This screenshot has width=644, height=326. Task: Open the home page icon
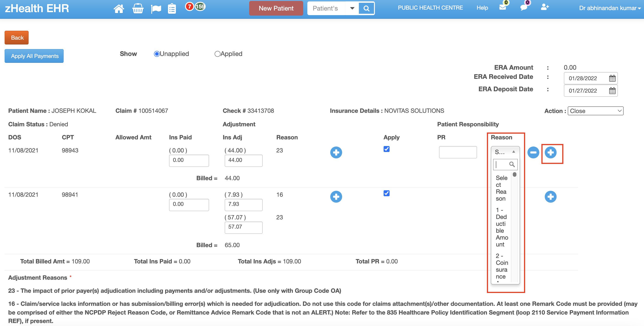pyautogui.click(x=119, y=8)
